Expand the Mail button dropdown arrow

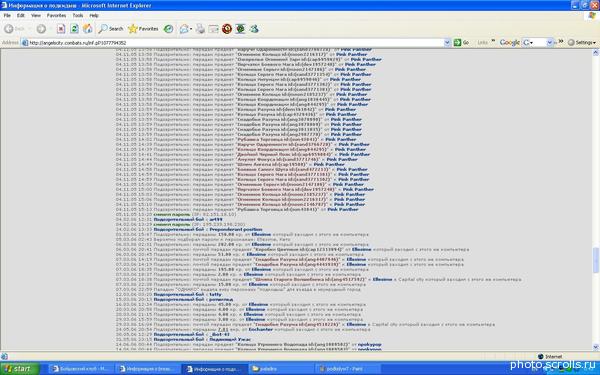(191, 29)
